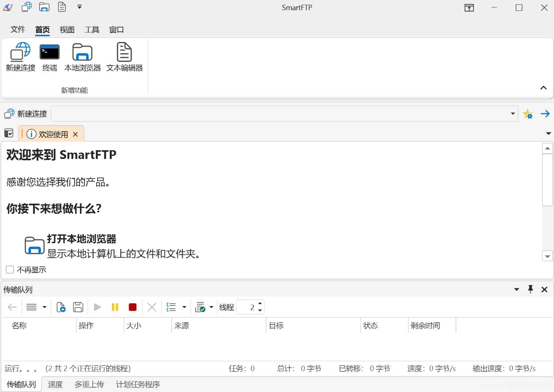Sort by the 名称 column header

[39, 325]
